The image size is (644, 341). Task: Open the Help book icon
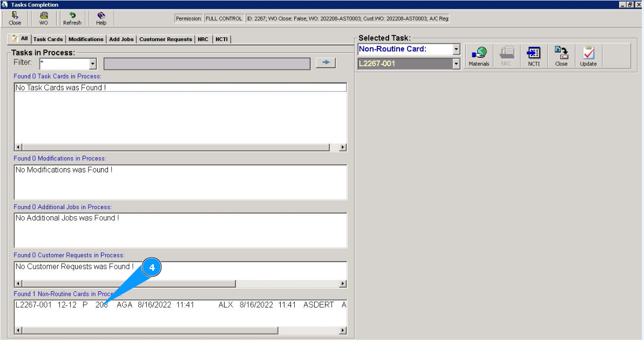(x=101, y=18)
